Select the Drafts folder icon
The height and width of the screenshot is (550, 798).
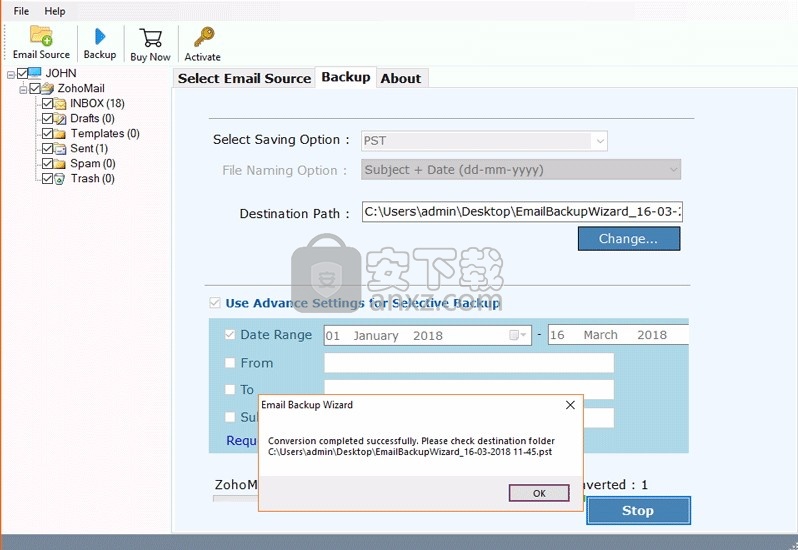pyautogui.click(x=60, y=119)
